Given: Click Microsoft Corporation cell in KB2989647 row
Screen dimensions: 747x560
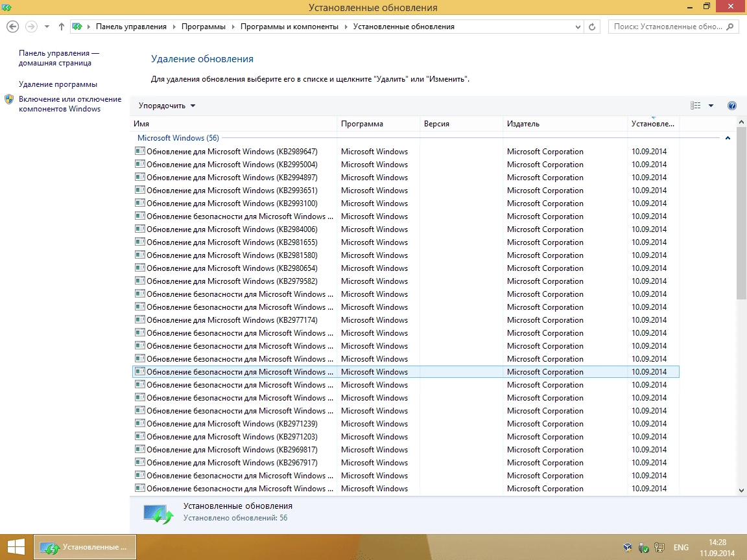Looking at the screenshot, I should point(545,152).
